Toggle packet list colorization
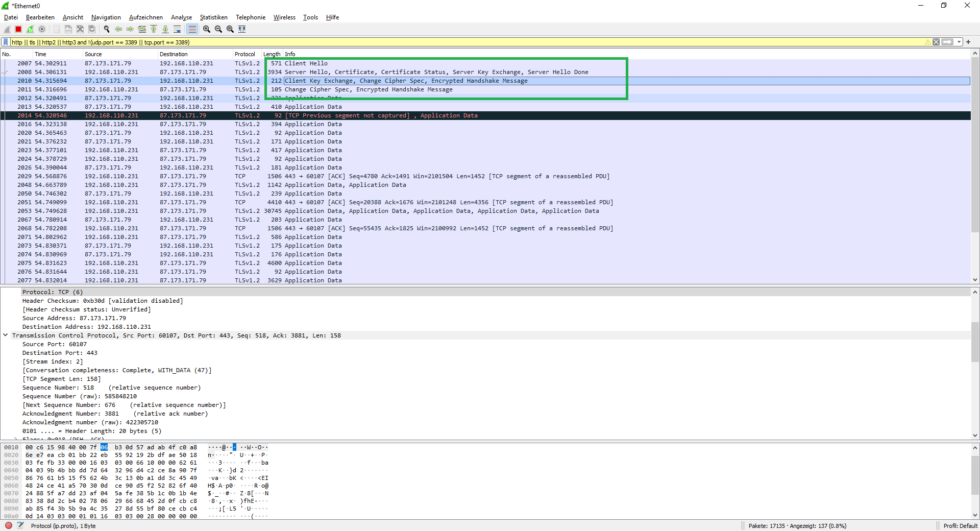The width and height of the screenshot is (980, 531). point(192,29)
